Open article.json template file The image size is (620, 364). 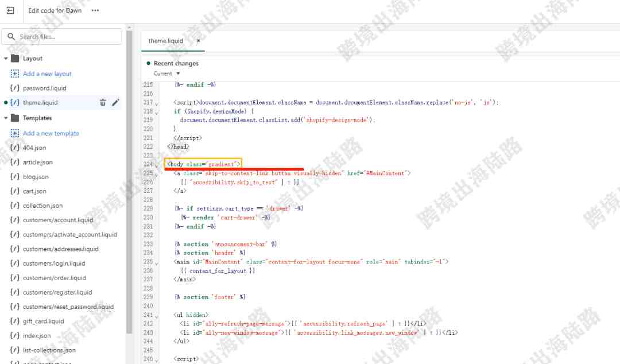tap(37, 162)
